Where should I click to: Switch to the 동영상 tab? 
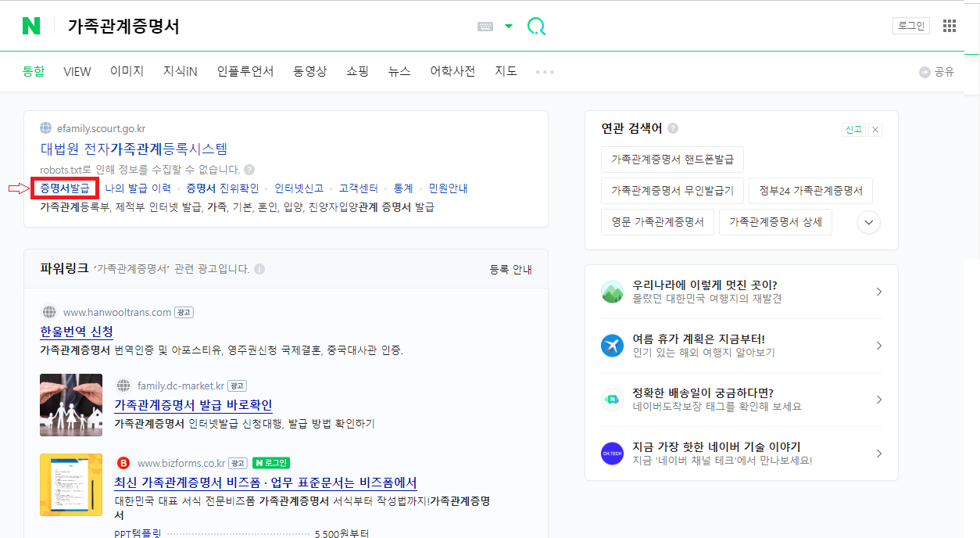(x=310, y=71)
